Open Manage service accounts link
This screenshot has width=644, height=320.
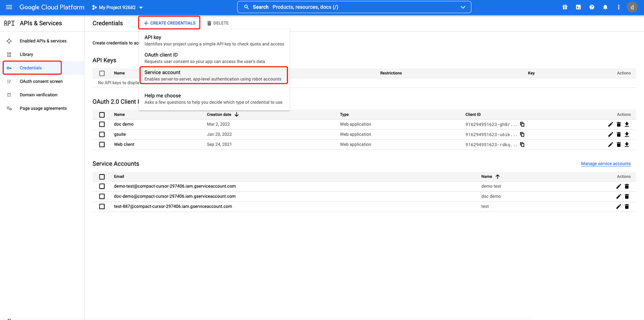606,164
